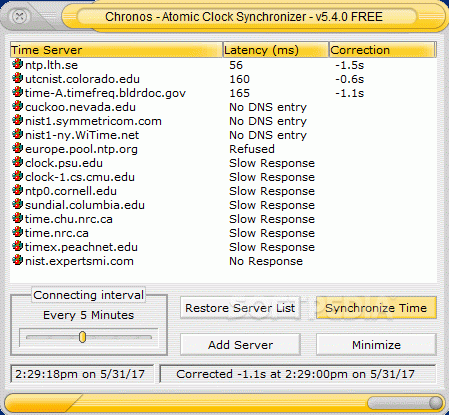
Task: Click the Synchronize Time button
Action: (376, 308)
